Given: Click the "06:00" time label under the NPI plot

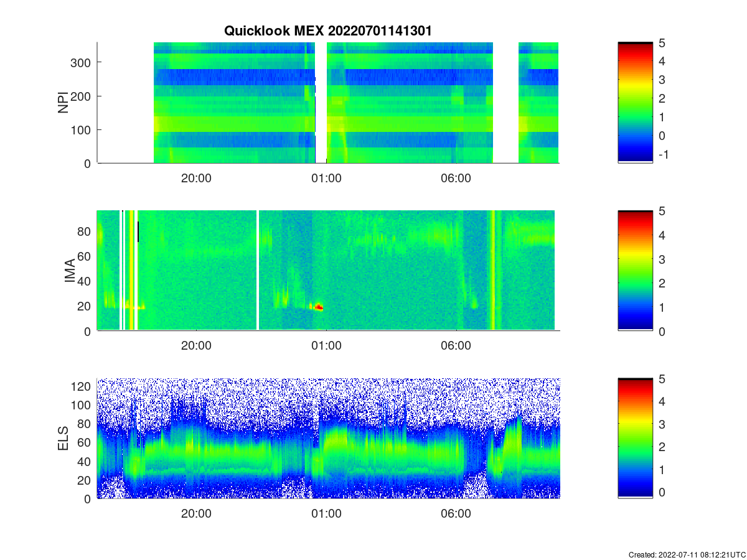Looking at the screenshot, I should click(x=456, y=178).
